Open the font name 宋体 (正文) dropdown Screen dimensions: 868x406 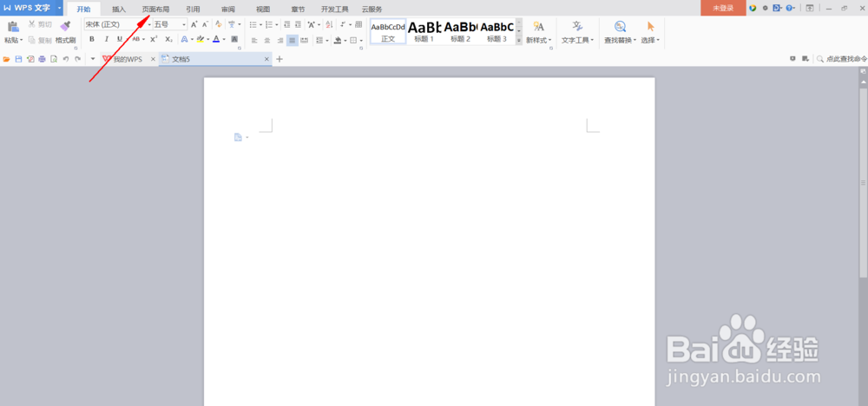tap(149, 24)
